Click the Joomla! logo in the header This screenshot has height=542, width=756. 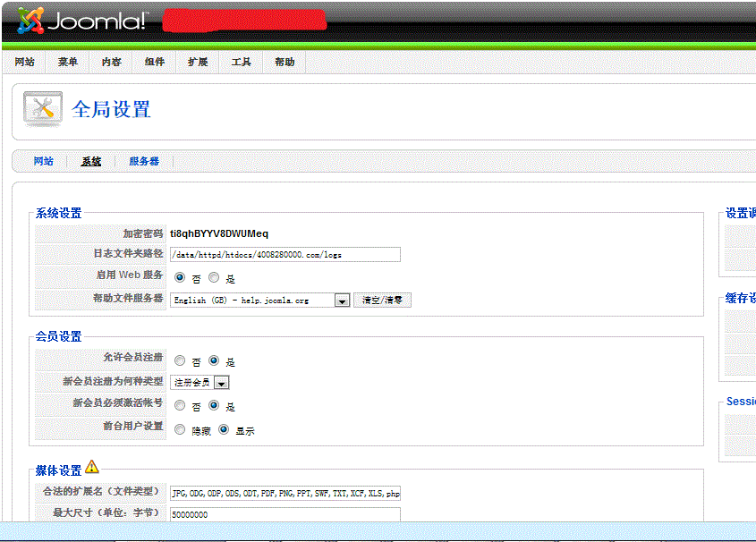point(81,21)
